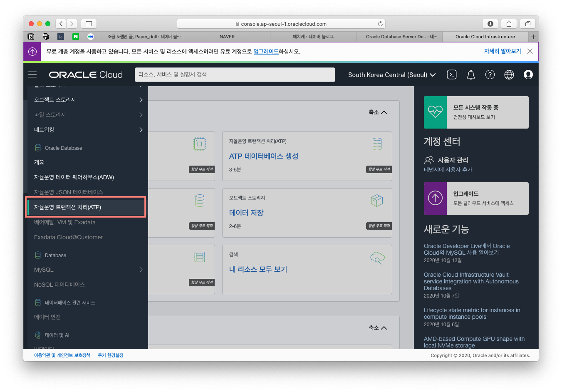Screen dimensions: 562x392
Task: Open the Oracle Cloud hamburger navigation menu
Action: tap(32, 74)
